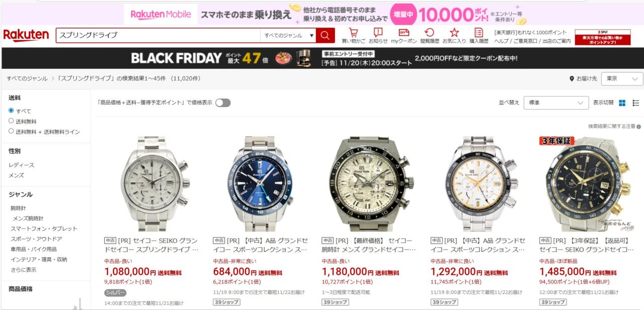
Task: Select the 送料無料 radio button
Action: tap(11, 121)
